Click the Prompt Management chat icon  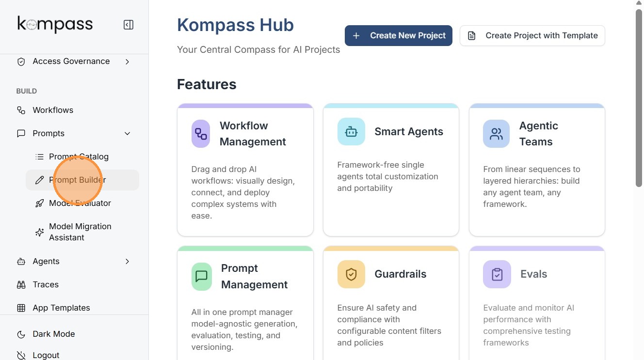pyautogui.click(x=202, y=276)
